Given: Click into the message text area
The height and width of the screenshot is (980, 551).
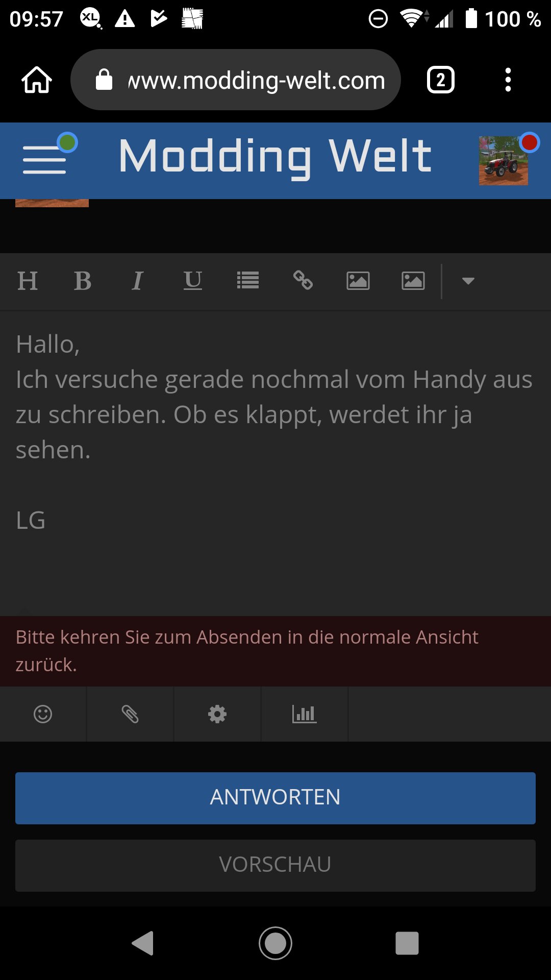Looking at the screenshot, I should (275, 459).
